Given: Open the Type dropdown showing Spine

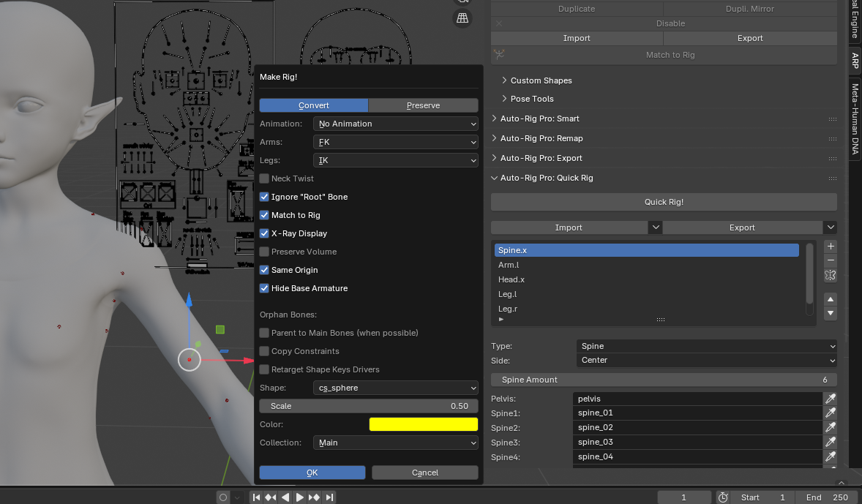Looking at the screenshot, I should tap(705, 346).
